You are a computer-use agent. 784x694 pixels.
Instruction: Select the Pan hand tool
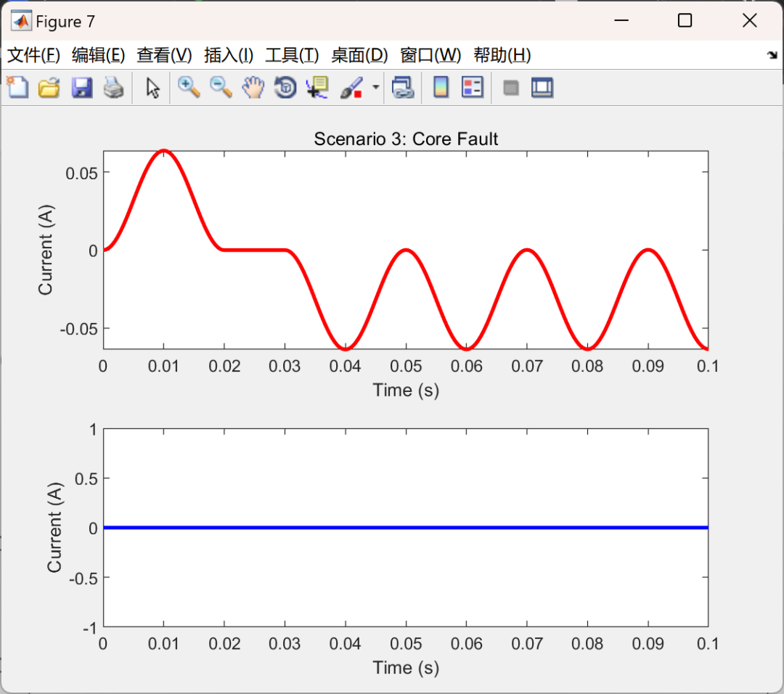click(253, 88)
